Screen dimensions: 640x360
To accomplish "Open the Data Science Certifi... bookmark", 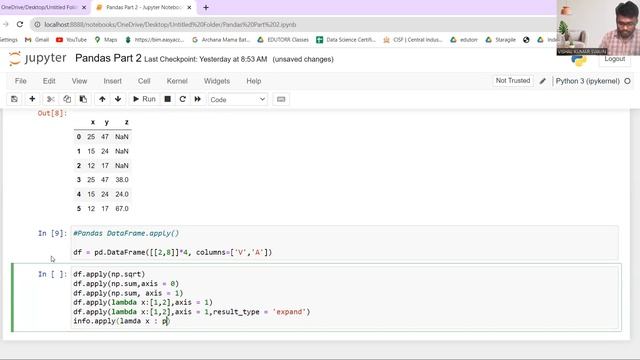I will 346,40.
